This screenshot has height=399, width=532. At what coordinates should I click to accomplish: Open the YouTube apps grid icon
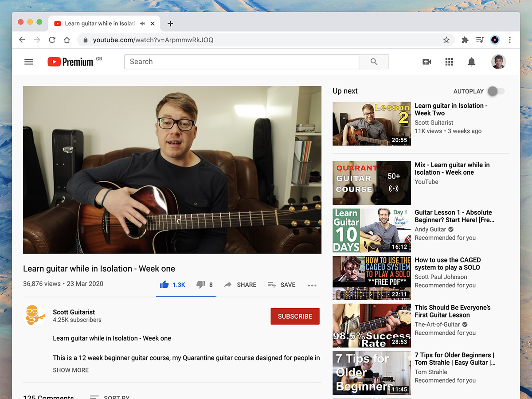coord(449,62)
